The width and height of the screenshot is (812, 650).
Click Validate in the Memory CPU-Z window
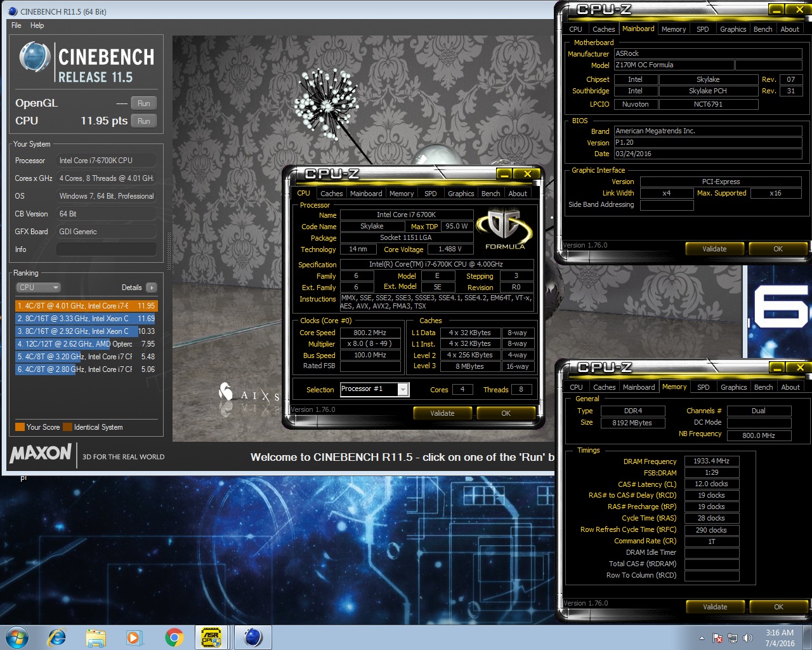715,607
